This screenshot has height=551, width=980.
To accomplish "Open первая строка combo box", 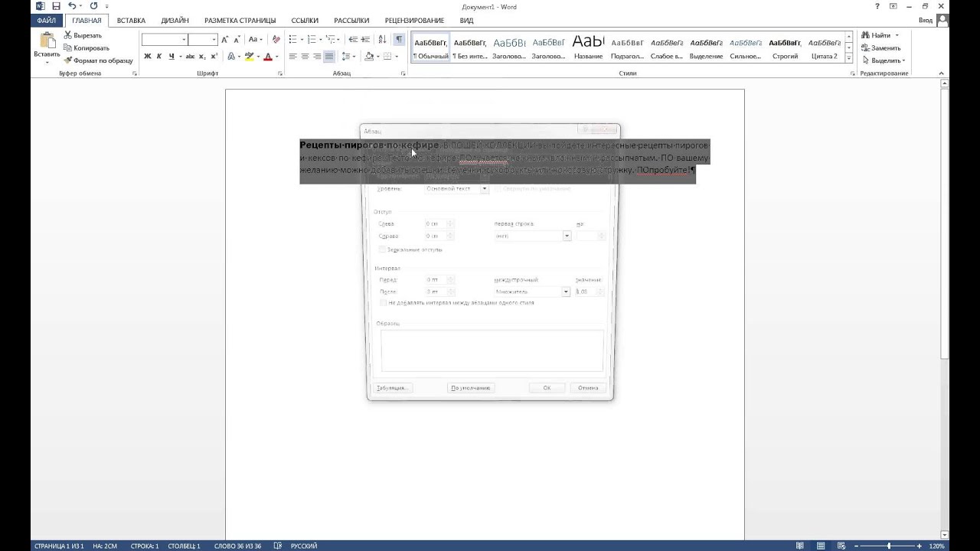I will pyautogui.click(x=532, y=236).
